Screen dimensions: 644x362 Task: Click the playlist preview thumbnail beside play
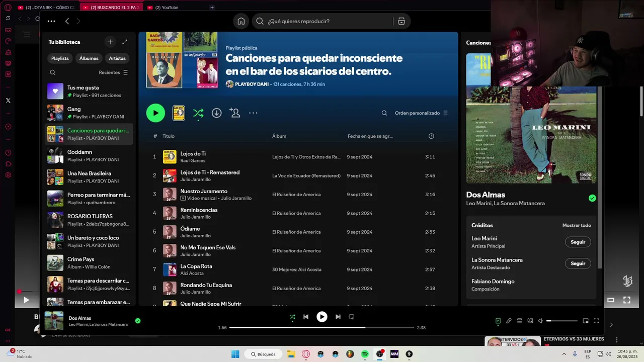179,113
